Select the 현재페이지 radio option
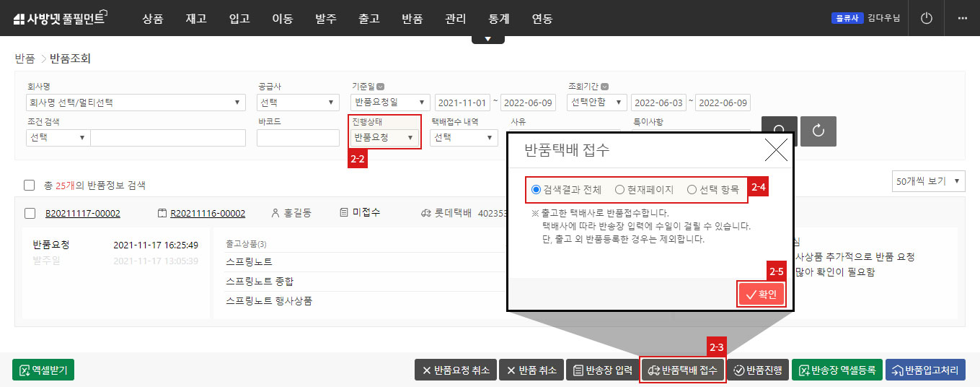Screen dimensions: 980x387 pyautogui.click(x=619, y=190)
